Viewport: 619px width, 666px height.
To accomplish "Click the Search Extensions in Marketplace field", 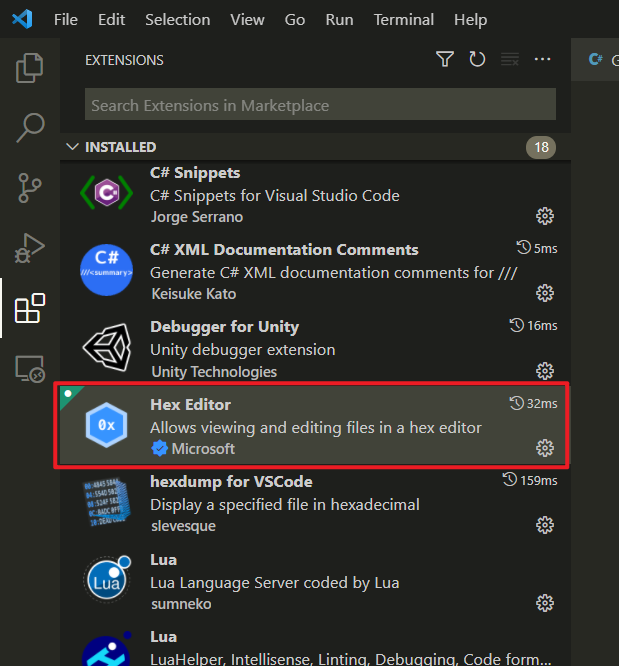I will (x=320, y=104).
